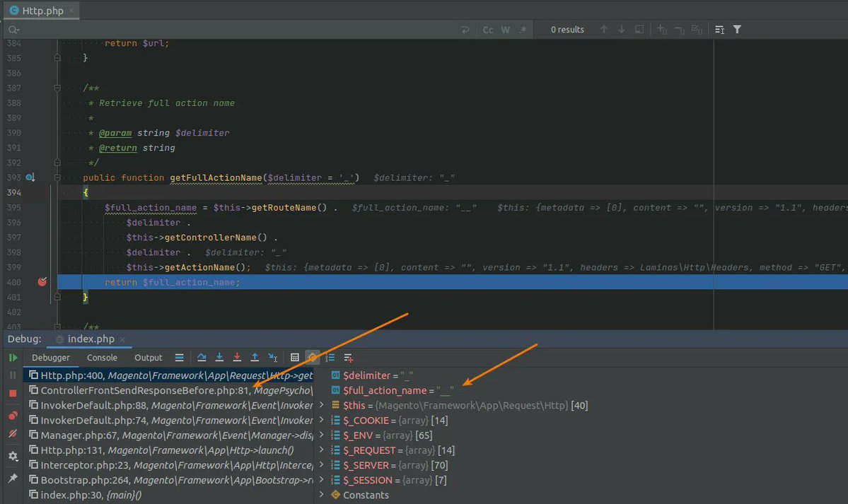Viewport: 848px width, 504px height.
Task: Select the Step Into debugger icon
Action: coord(220,358)
